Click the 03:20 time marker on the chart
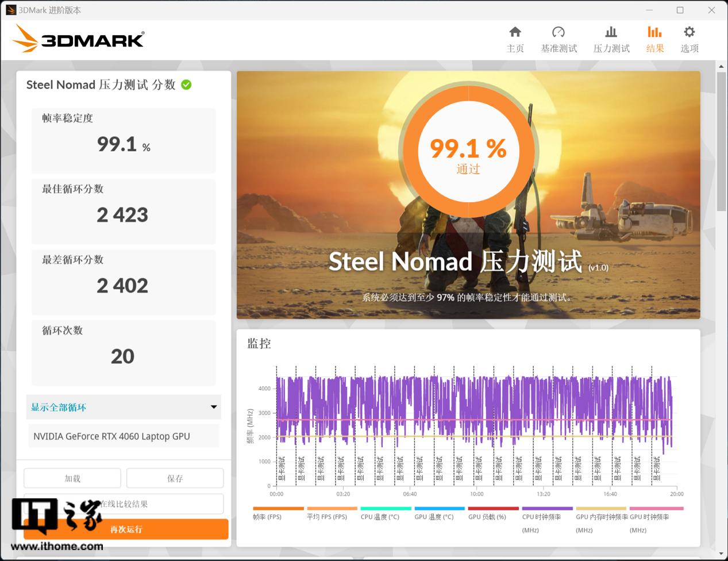Viewport: 728px width, 561px height. [x=343, y=494]
